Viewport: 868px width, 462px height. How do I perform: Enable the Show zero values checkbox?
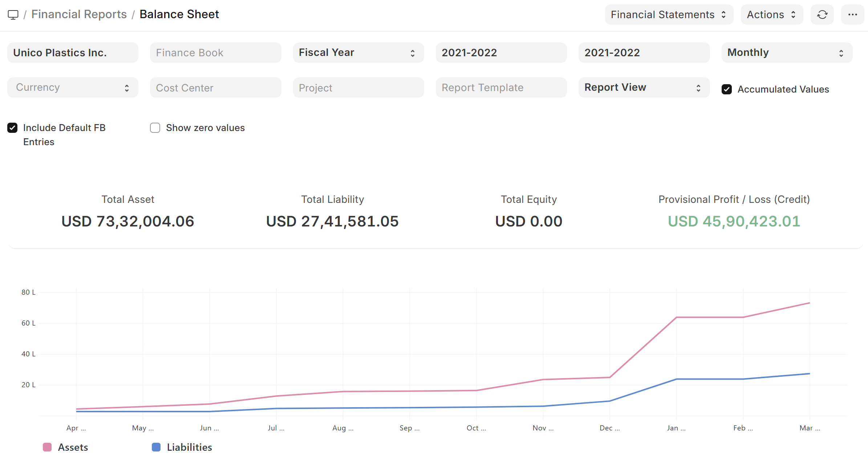[155, 128]
